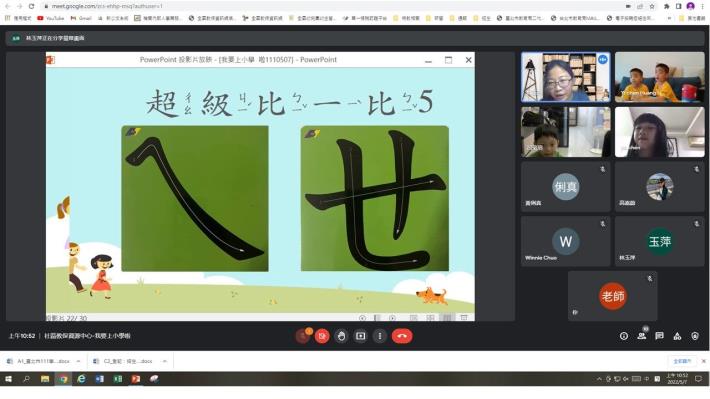
Task: Open host controls shield icon
Action: pos(695,336)
